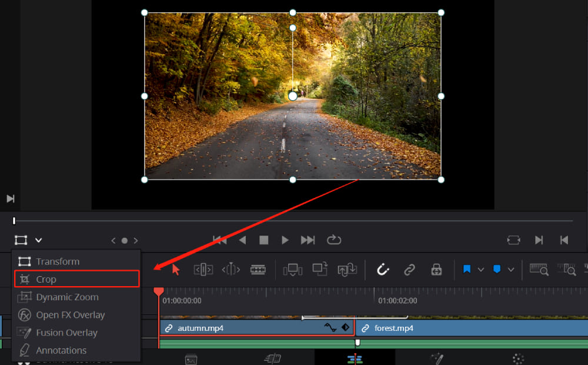Click the Insert Clip icon
The image size is (588, 365).
[x=293, y=269]
